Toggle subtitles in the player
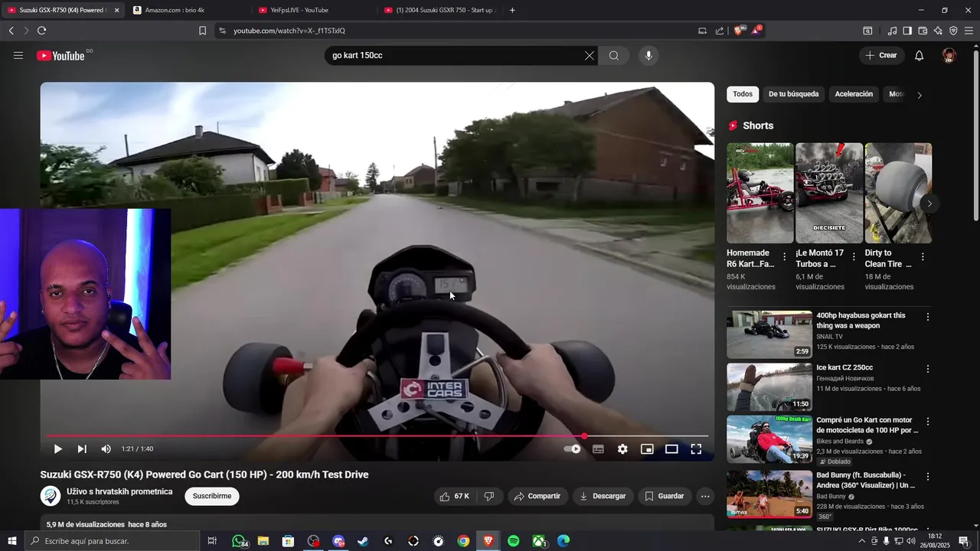This screenshot has width=980, height=551. tap(598, 449)
